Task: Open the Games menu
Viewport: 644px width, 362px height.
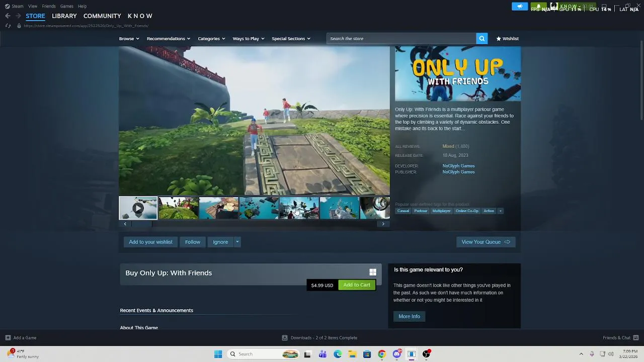Action: pos(66,6)
